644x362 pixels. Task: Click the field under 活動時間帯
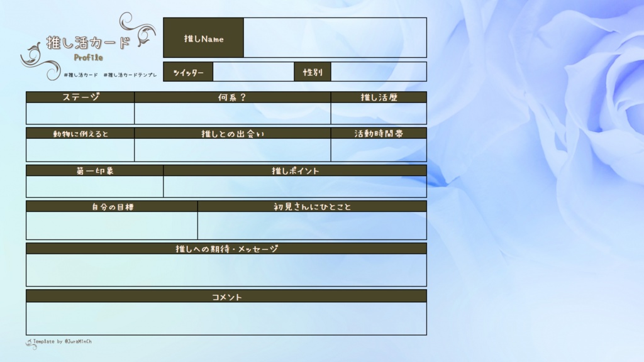(x=379, y=150)
